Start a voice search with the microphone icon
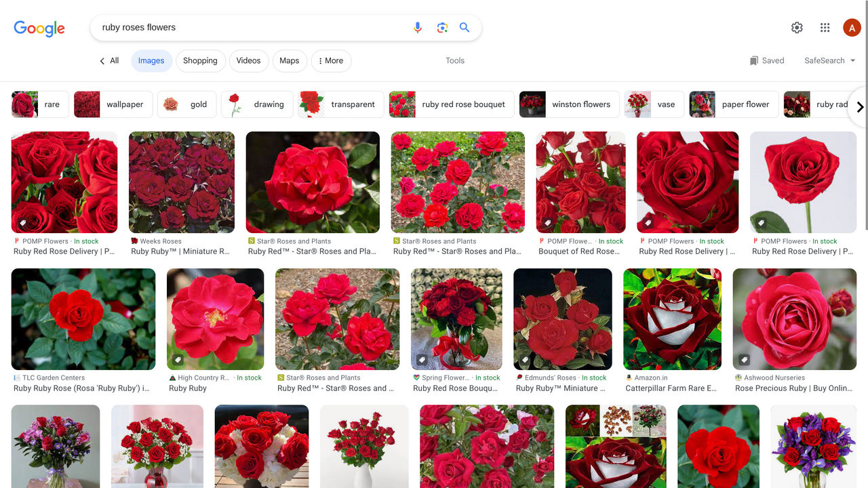This screenshot has height=488, width=868. [x=418, y=27]
